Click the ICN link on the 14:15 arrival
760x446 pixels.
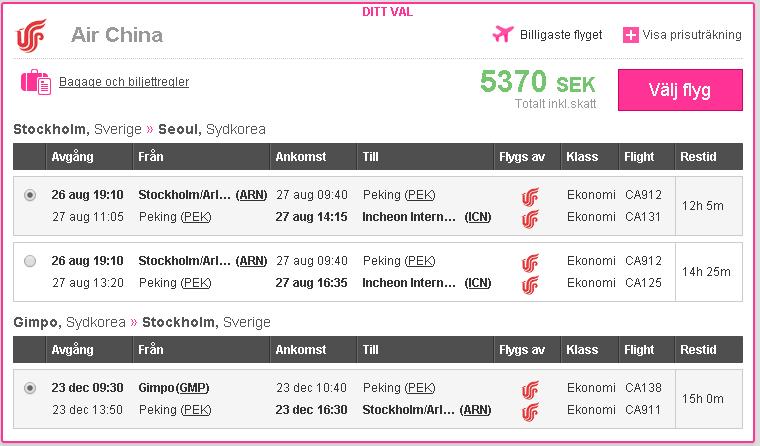pyautogui.click(x=479, y=216)
